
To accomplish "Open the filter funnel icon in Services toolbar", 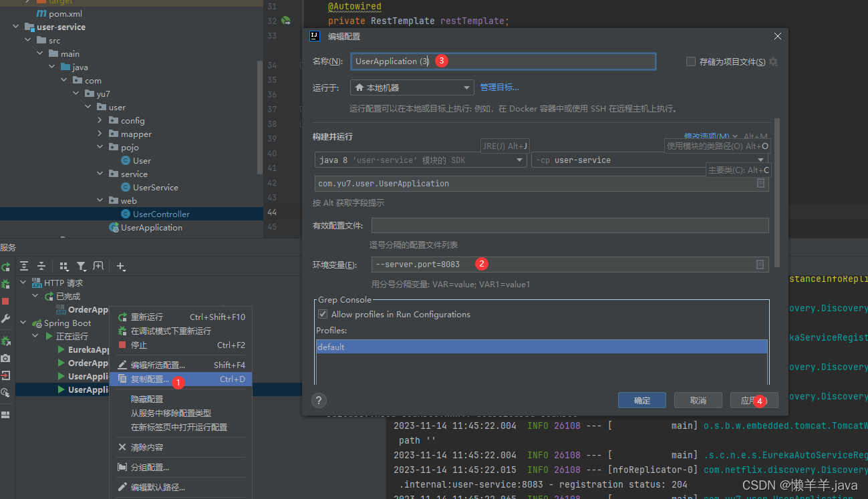I will coord(81,266).
